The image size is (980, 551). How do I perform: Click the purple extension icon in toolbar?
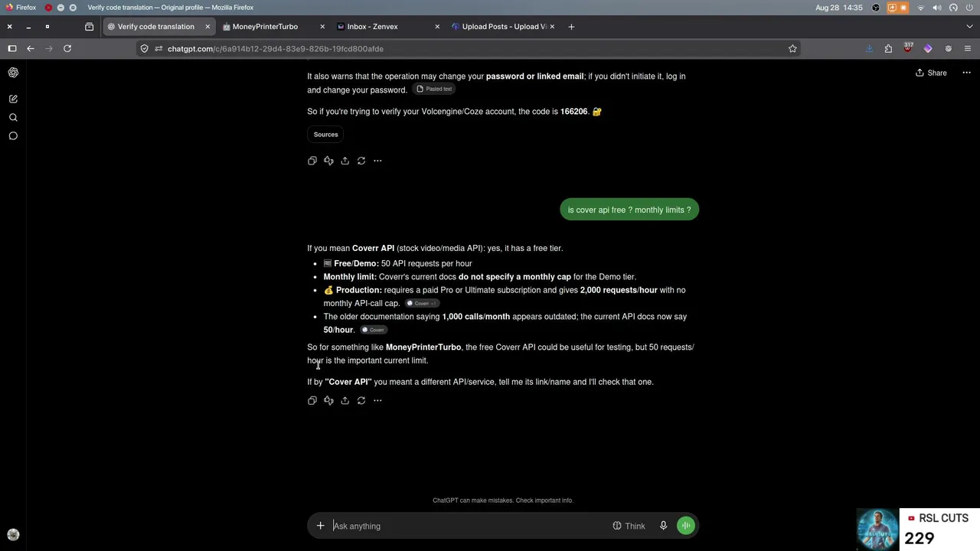928,49
